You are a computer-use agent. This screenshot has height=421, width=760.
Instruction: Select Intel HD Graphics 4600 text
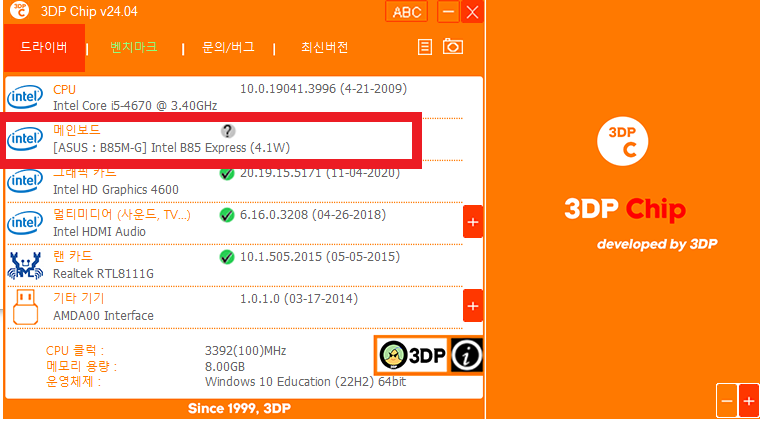[x=115, y=189]
